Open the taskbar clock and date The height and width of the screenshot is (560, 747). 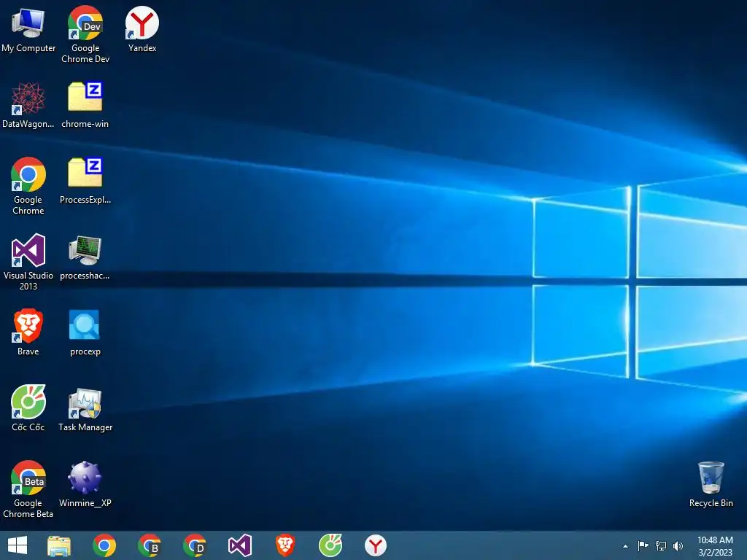pos(715,546)
